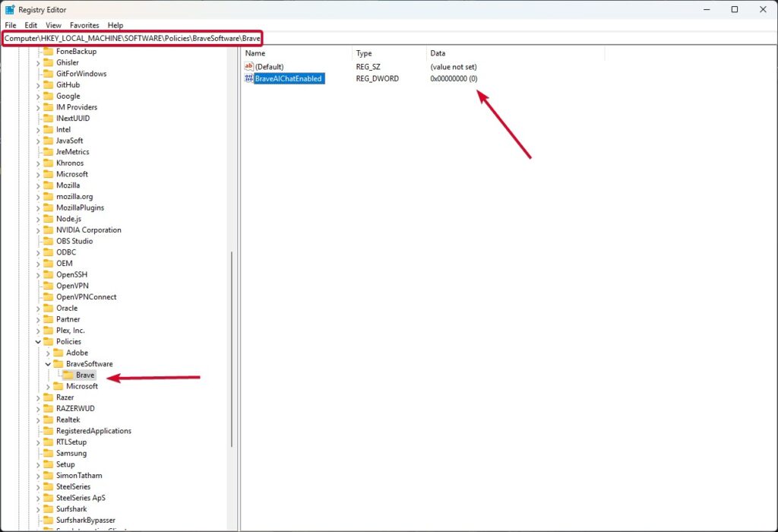
Task: Select the MozillaPlugins key
Action: 80,207
